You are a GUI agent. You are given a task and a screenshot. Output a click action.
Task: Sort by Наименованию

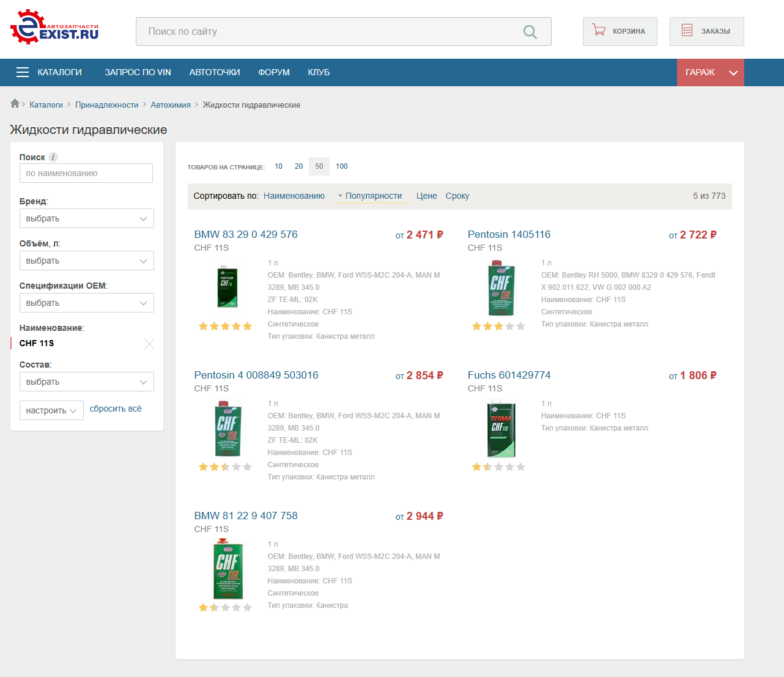click(x=294, y=196)
